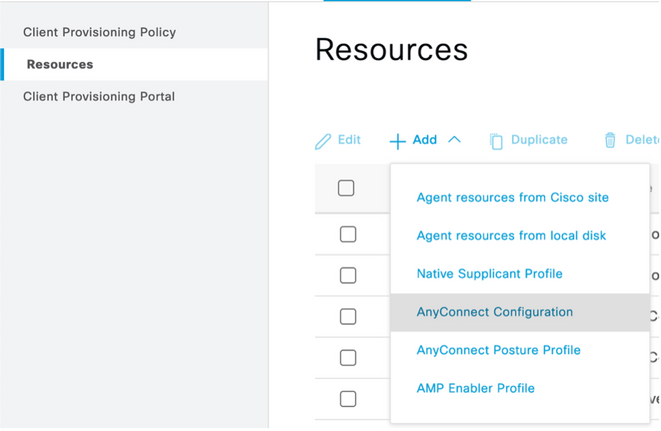Check the checkbox beside AnyConnect Posture Profile item
661x431 pixels.
coord(348,358)
